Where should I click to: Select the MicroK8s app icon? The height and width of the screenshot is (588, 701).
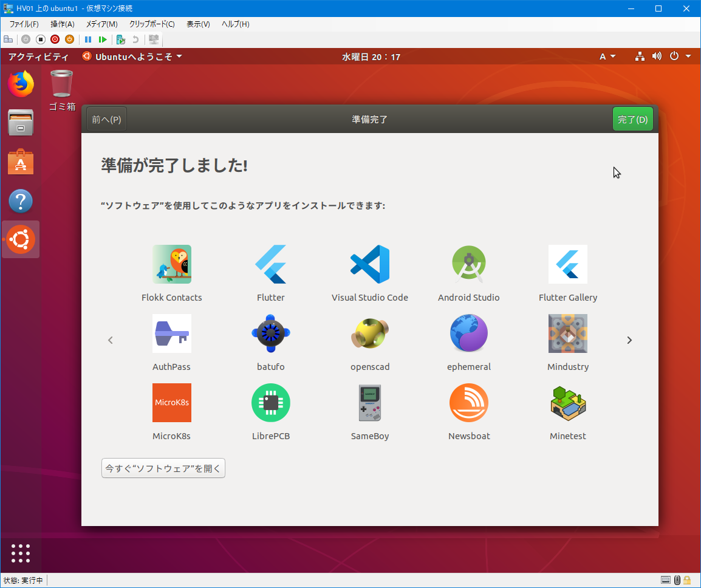coord(171,403)
